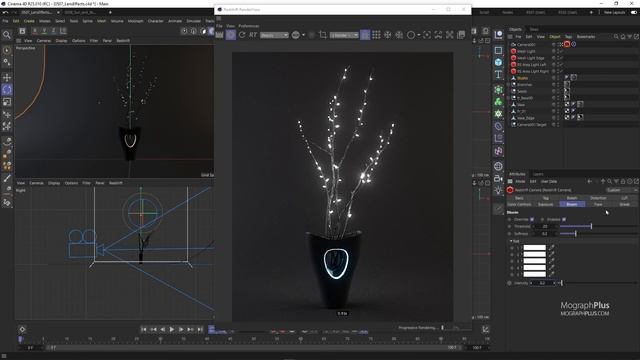The height and width of the screenshot is (360, 640).
Task: Open the Redshift menu in Right viewport
Action: pos(116,183)
